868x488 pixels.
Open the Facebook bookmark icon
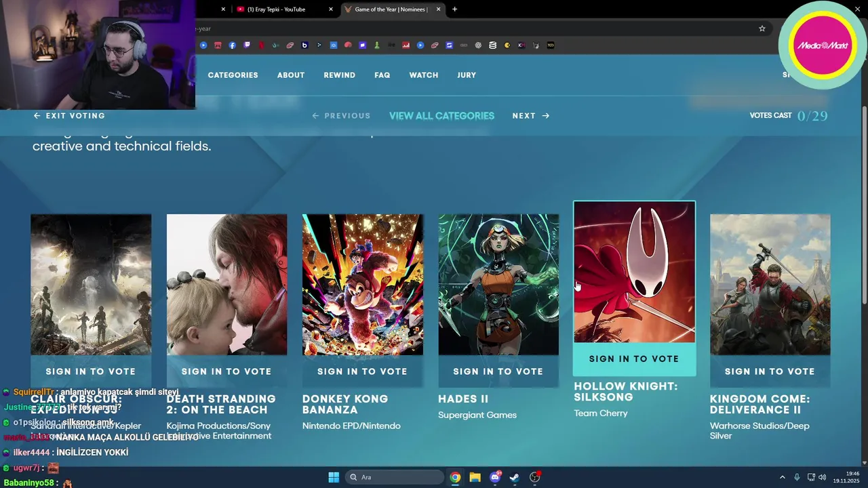pyautogui.click(x=232, y=45)
